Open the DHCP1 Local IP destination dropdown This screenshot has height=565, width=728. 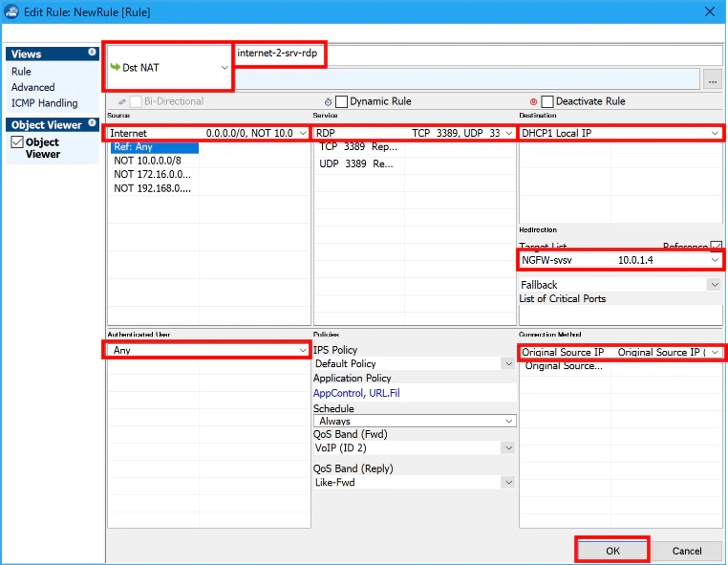[715, 133]
